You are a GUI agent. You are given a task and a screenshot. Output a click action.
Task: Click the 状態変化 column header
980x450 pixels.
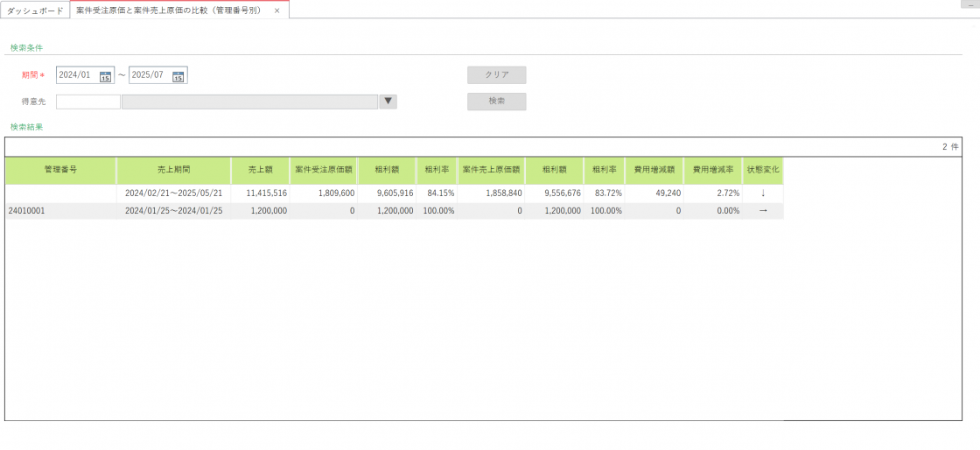pyautogui.click(x=762, y=170)
